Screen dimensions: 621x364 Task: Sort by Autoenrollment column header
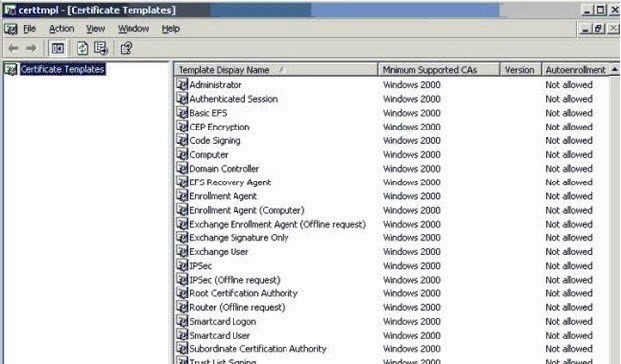pyautogui.click(x=575, y=70)
